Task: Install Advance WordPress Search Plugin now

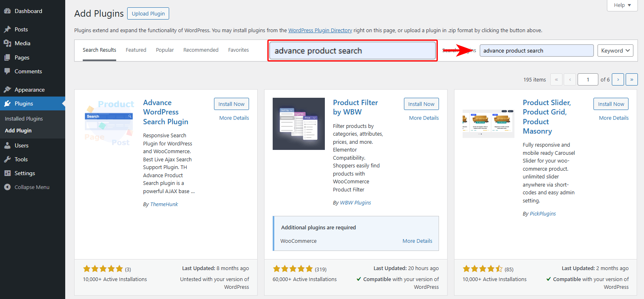Action: pyautogui.click(x=232, y=104)
